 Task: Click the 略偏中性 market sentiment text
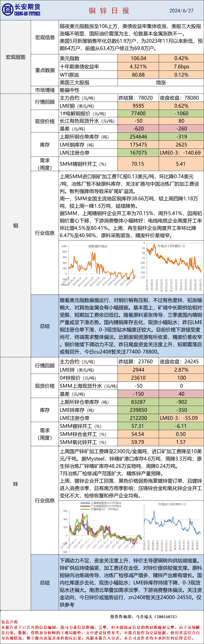70,90
